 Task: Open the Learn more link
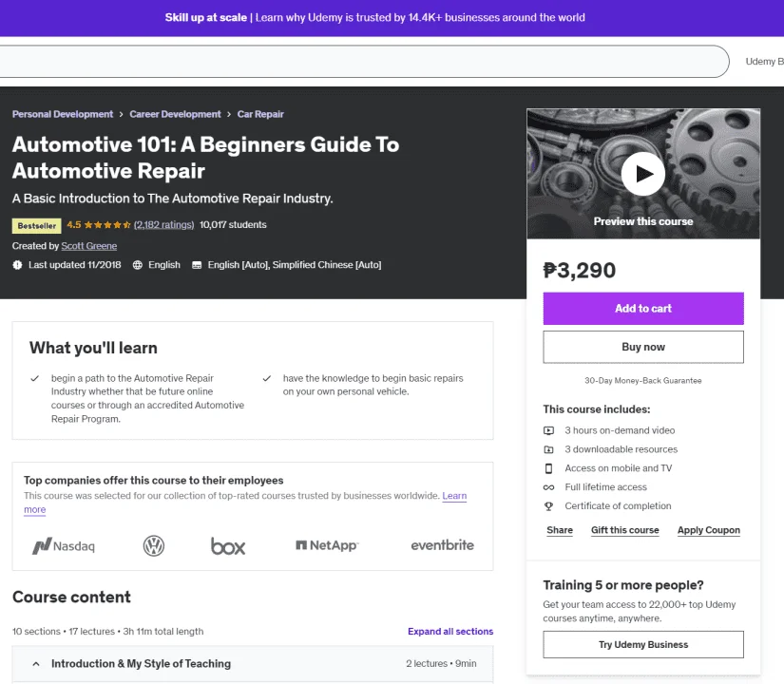click(x=454, y=496)
